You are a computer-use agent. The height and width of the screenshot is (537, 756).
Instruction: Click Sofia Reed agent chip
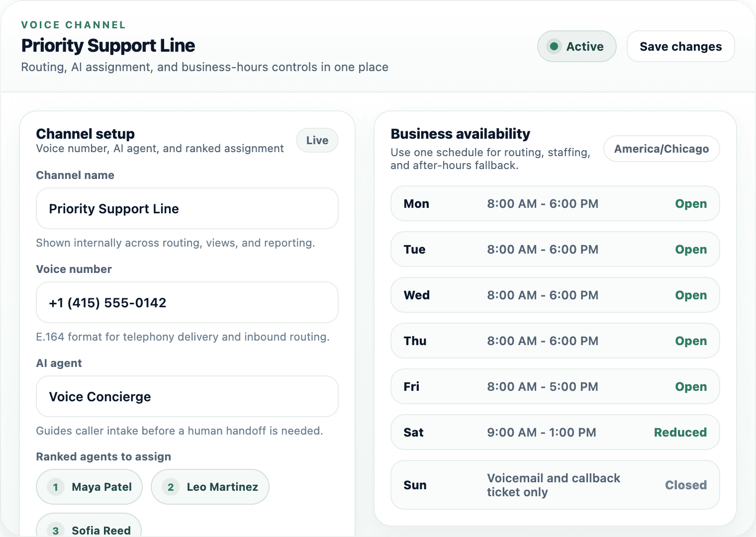[89, 530]
